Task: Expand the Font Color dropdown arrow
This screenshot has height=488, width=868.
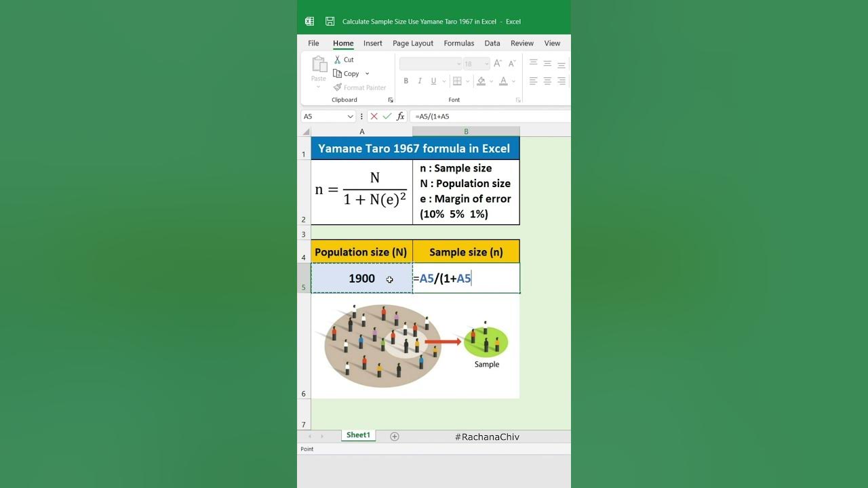Action: point(513,82)
